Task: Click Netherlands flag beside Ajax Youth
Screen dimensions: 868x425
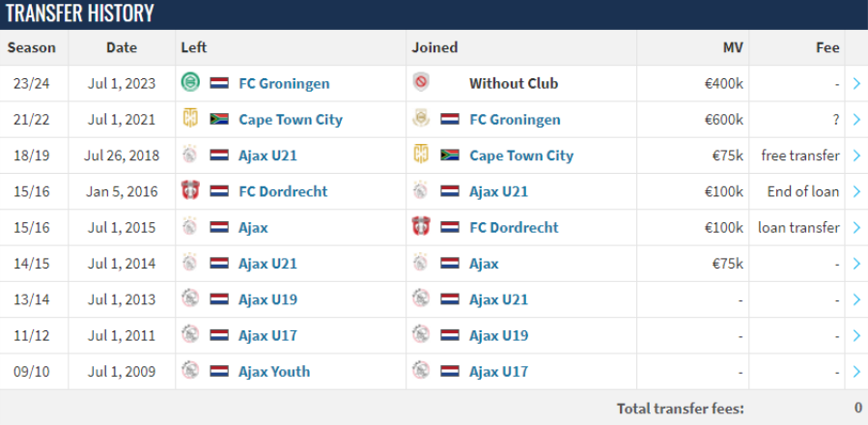Action: pos(219,371)
